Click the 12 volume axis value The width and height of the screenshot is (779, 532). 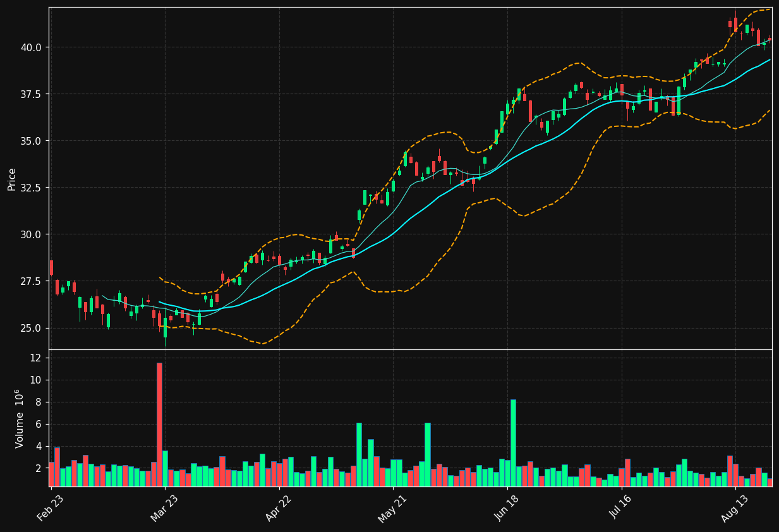[37, 358]
